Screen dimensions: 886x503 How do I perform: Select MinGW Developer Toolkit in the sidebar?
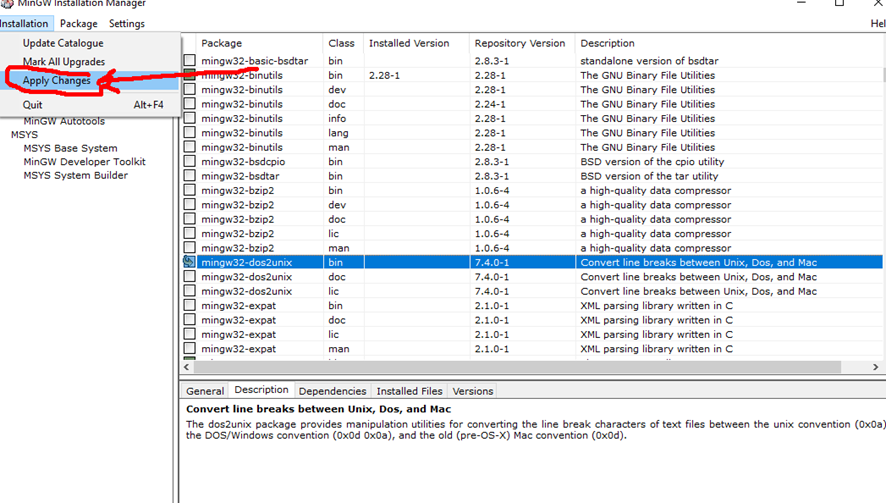point(84,162)
